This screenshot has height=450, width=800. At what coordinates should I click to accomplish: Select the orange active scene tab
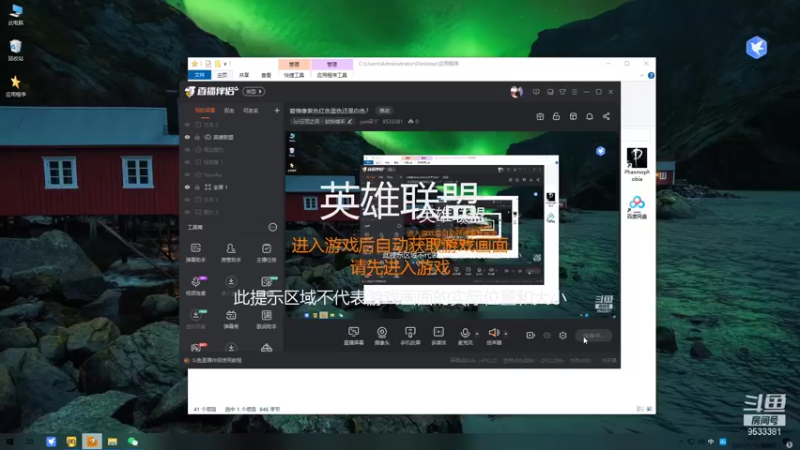click(205, 111)
